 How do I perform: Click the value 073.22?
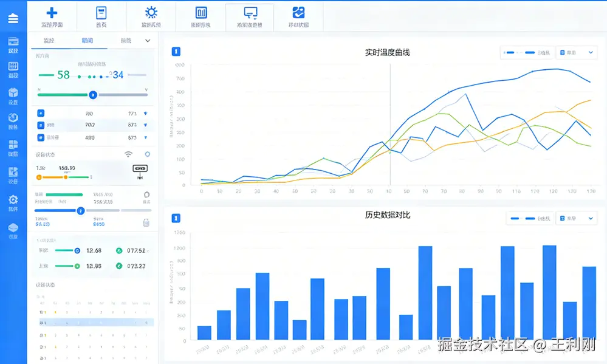coord(136,266)
